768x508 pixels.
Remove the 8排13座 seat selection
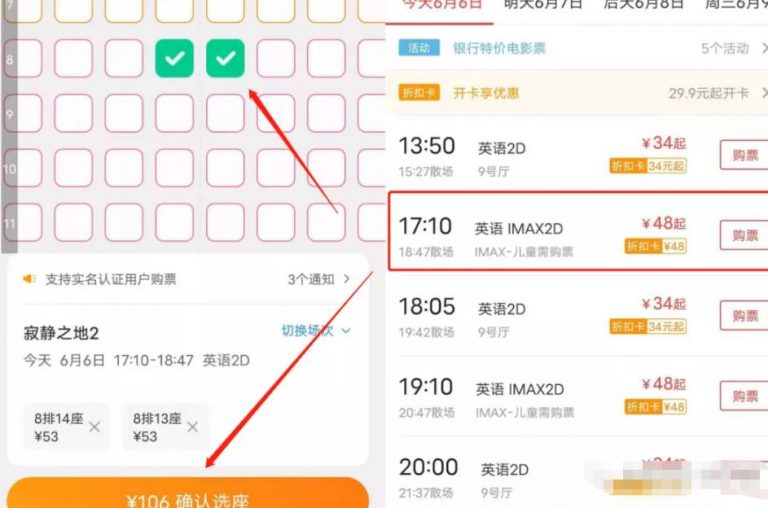(x=192, y=427)
